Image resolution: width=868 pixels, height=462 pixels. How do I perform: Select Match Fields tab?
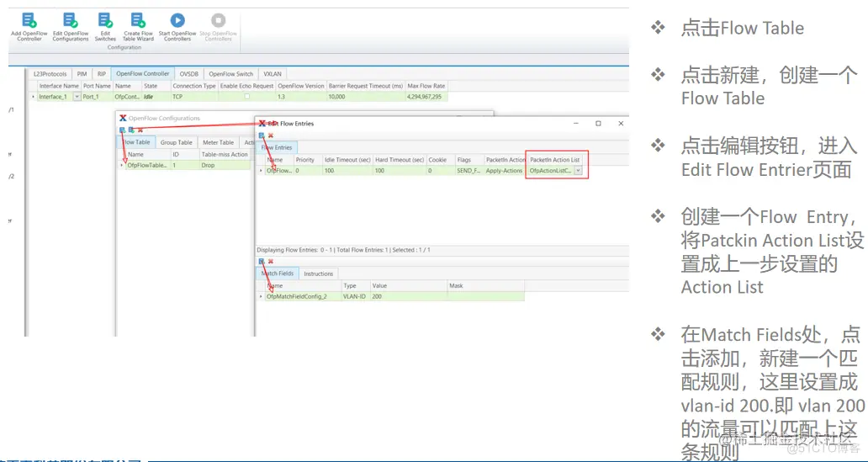pos(278,273)
